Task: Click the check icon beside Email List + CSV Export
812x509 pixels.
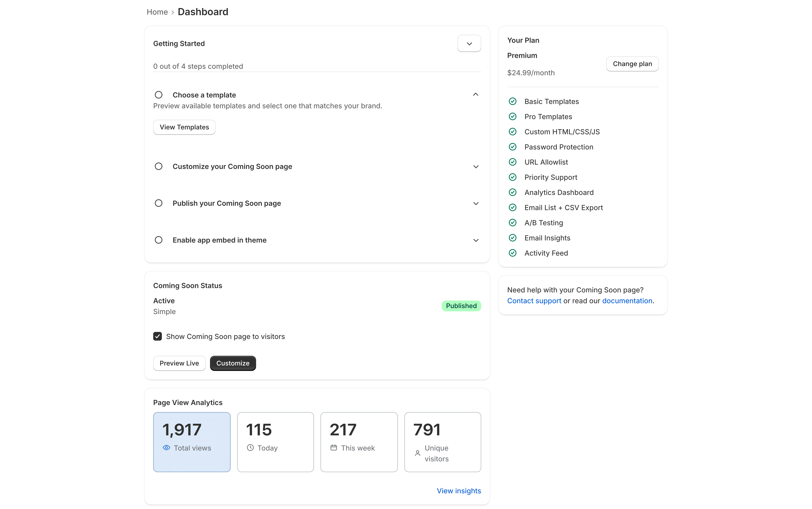Action: (x=513, y=207)
